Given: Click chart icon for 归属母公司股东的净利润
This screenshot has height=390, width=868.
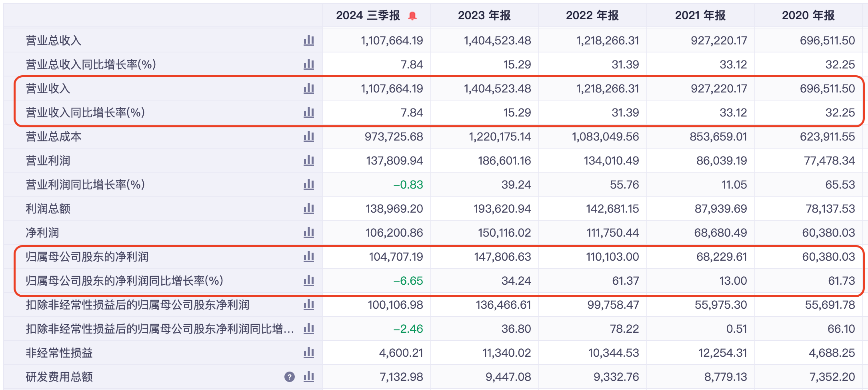Looking at the screenshot, I should click(x=308, y=257).
